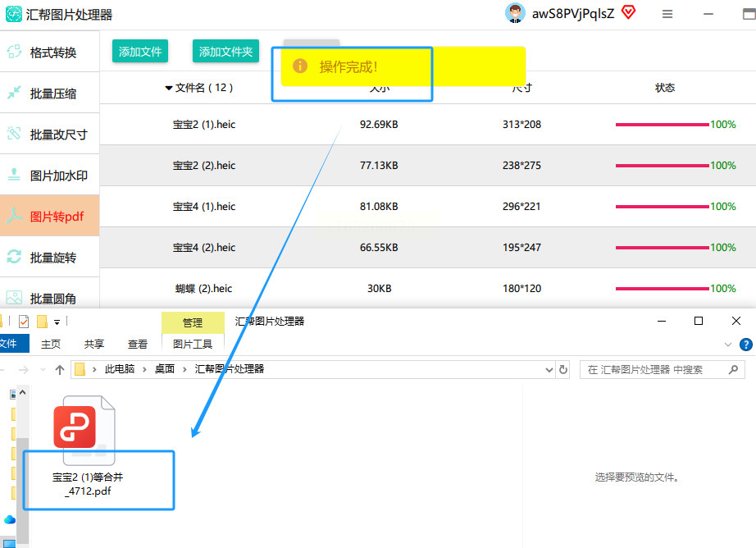Click 此电脑 in address breadcrumb
This screenshot has height=548, width=756.
click(120, 369)
